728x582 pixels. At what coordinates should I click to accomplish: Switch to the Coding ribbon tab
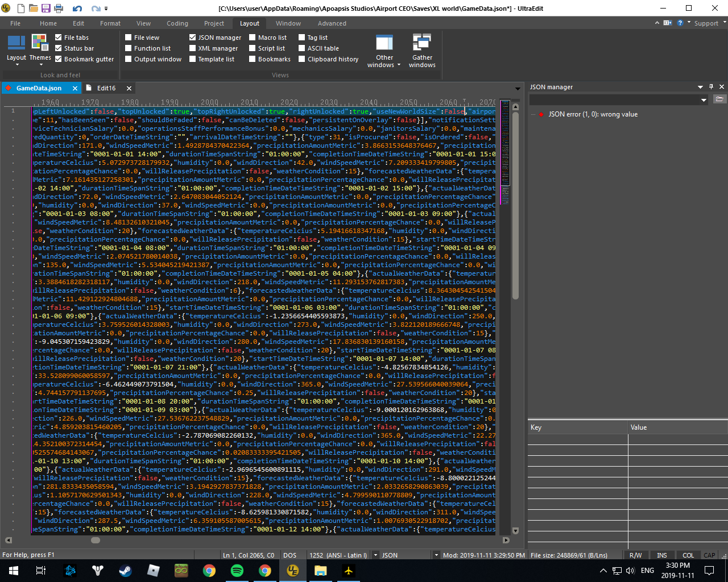tap(177, 23)
